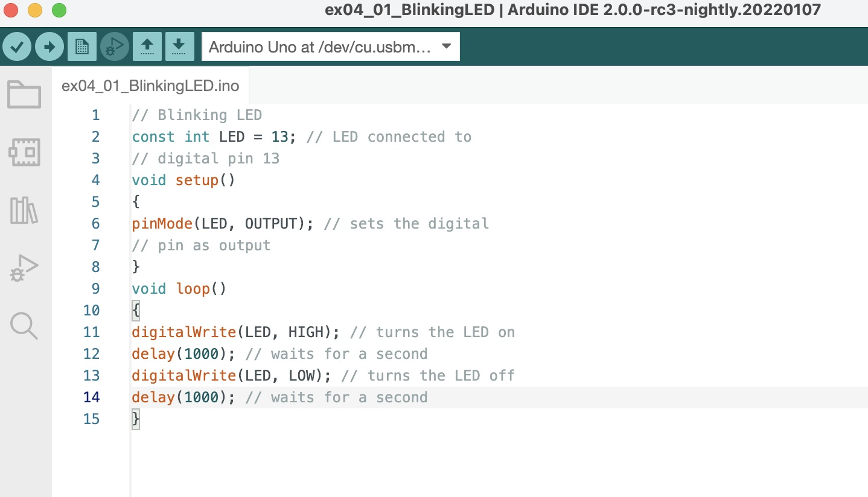Show the Debug panel in sidebar
This screenshot has height=497, width=868.
24,268
